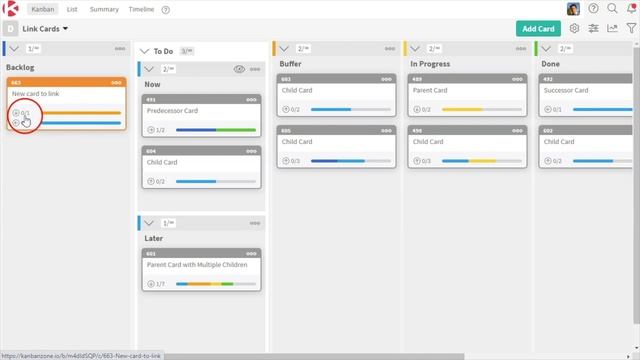Open the In Progress Parent Card options menu
Screen dimensions: 640x360
coord(517,79)
